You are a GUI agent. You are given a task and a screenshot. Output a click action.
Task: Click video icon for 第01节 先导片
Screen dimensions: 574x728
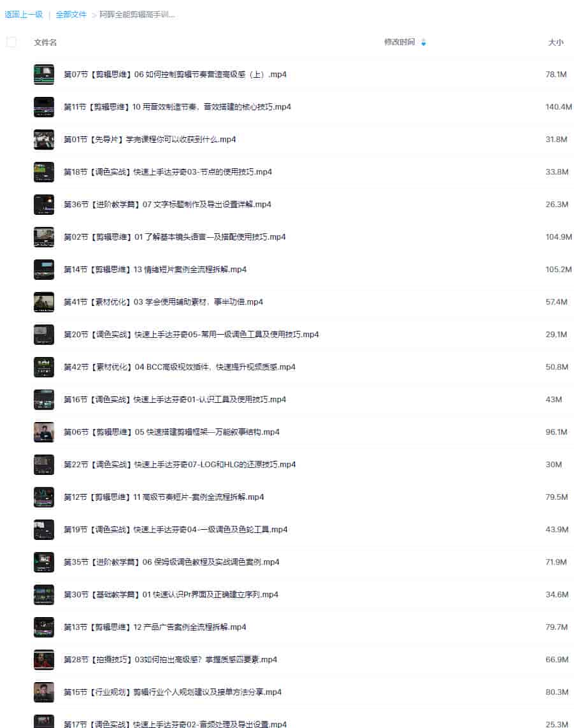click(x=43, y=139)
